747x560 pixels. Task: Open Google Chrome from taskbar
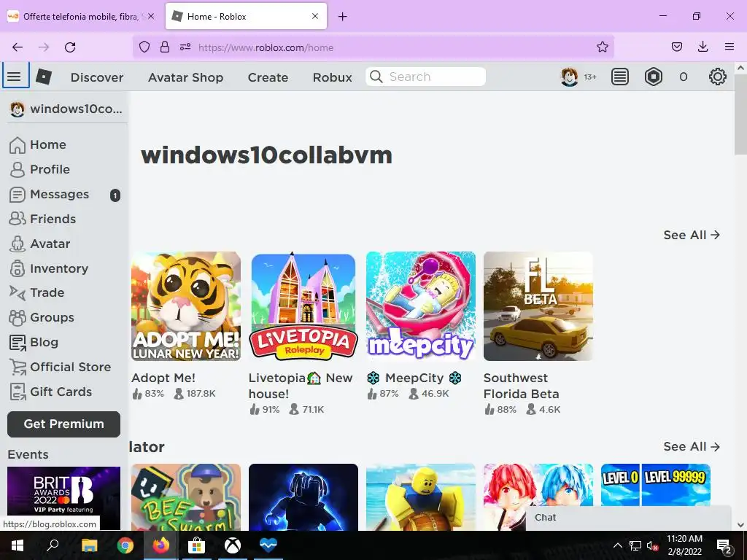pos(125,545)
